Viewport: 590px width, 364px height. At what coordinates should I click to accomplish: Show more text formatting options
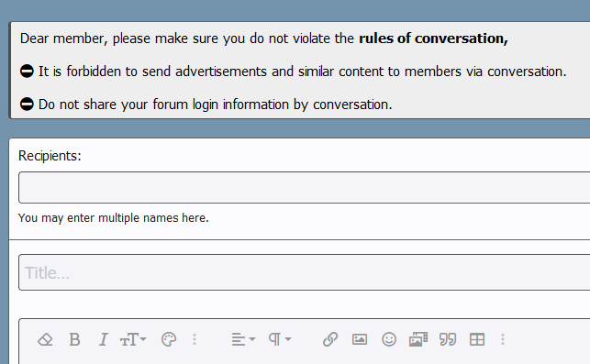[x=195, y=339]
